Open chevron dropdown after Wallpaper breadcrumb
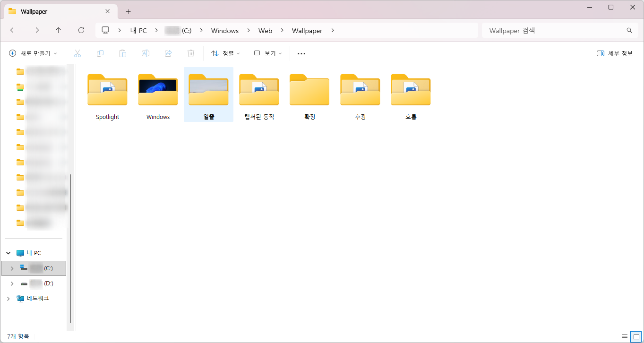 pos(333,31)
